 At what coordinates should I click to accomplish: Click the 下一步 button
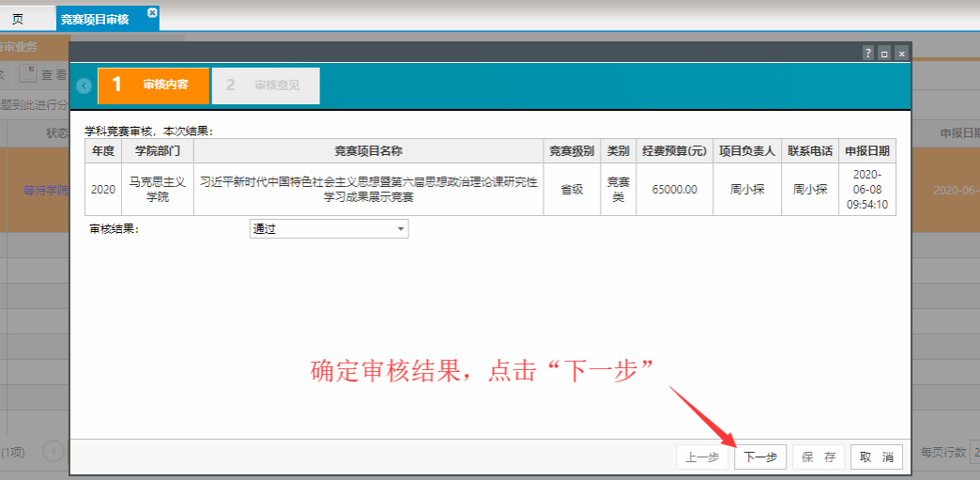pos(760,457)
